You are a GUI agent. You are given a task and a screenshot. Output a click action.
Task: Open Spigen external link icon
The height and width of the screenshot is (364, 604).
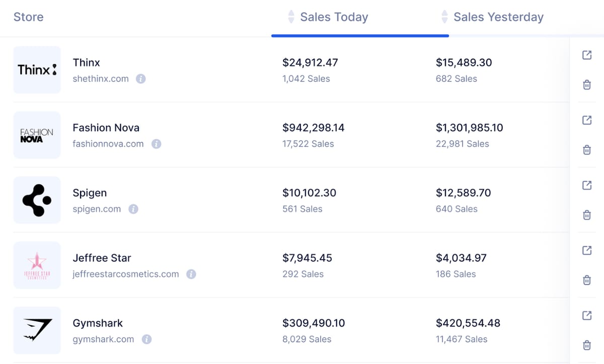tap(586, 185)
